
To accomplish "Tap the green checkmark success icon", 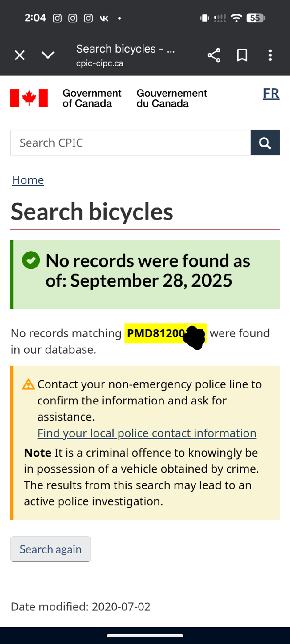I will point(31,260).
